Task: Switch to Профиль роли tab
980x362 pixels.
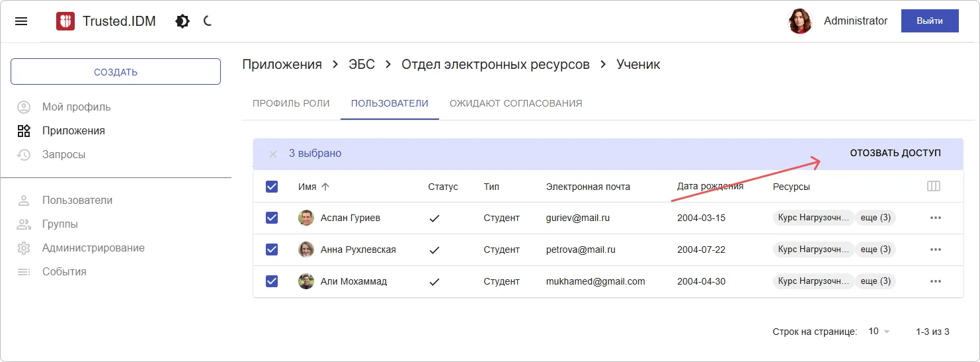Action: click(x=291, y=103)
